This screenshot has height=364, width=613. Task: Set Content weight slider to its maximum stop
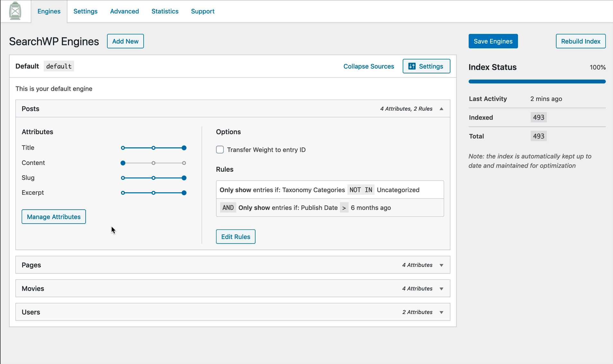(x=184, y=163)
